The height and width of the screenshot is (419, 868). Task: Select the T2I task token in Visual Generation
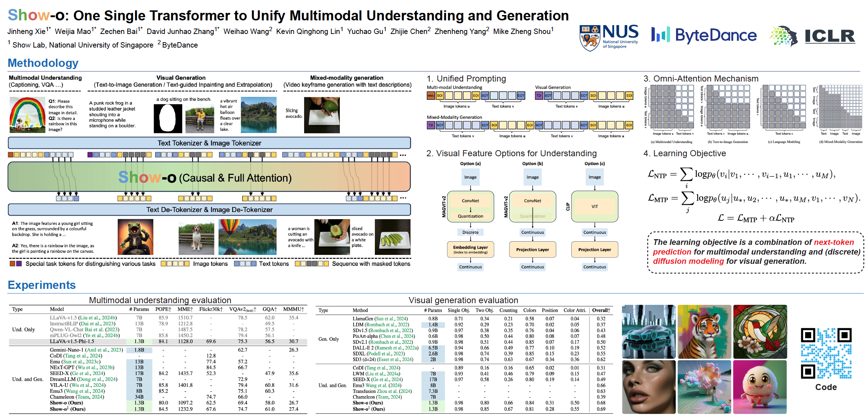point(538,95)
